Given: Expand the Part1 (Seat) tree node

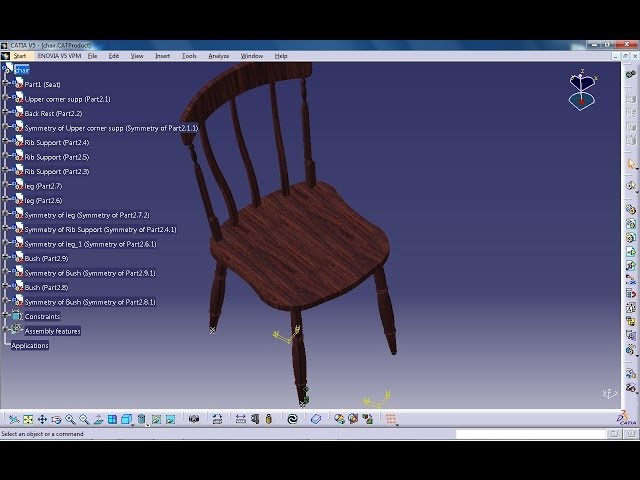Looking at the screenshot, I should (5, 83).
